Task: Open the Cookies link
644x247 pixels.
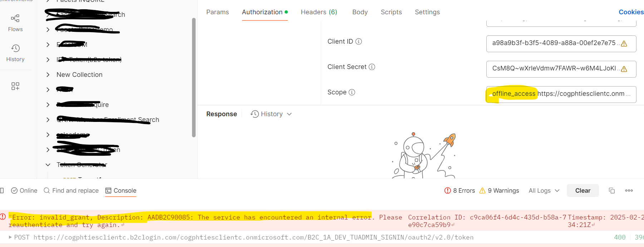Action: click(631, 12)
